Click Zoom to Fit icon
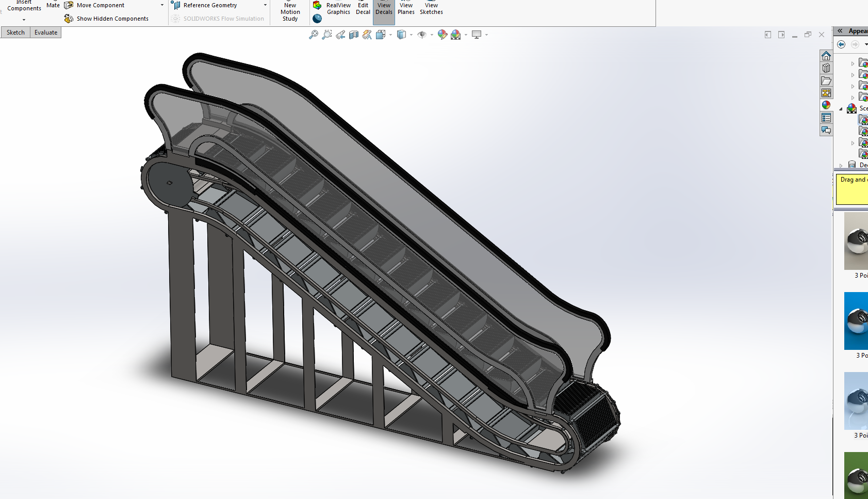 pos(314,35)
